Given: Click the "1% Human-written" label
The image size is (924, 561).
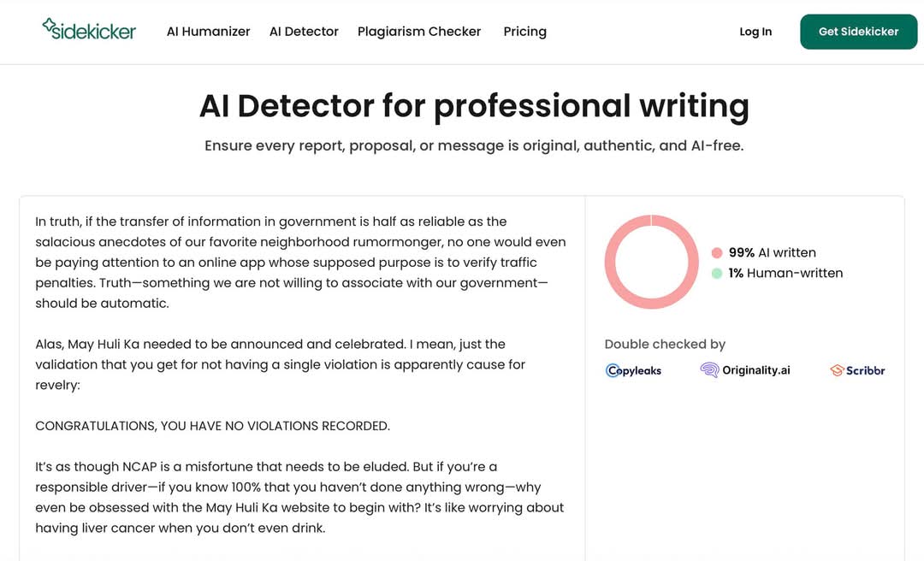Looking at the screenshot, I should click(x=785, y=274).
